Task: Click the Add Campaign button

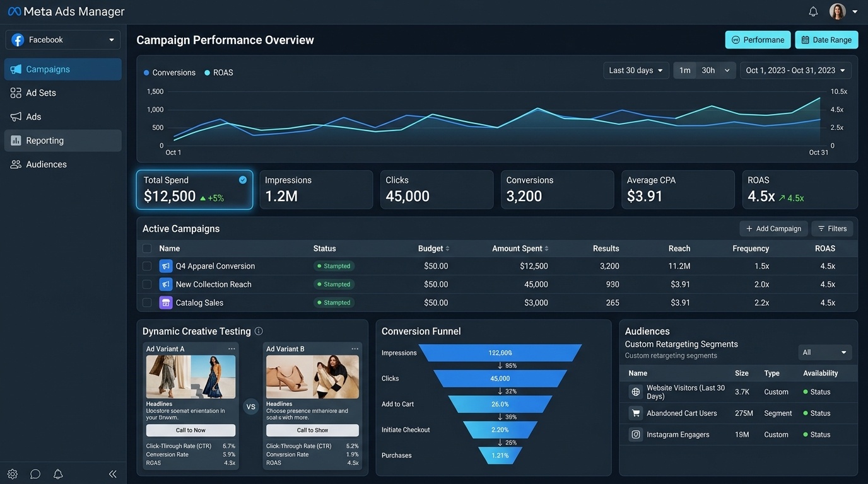Action: [773, 229]
